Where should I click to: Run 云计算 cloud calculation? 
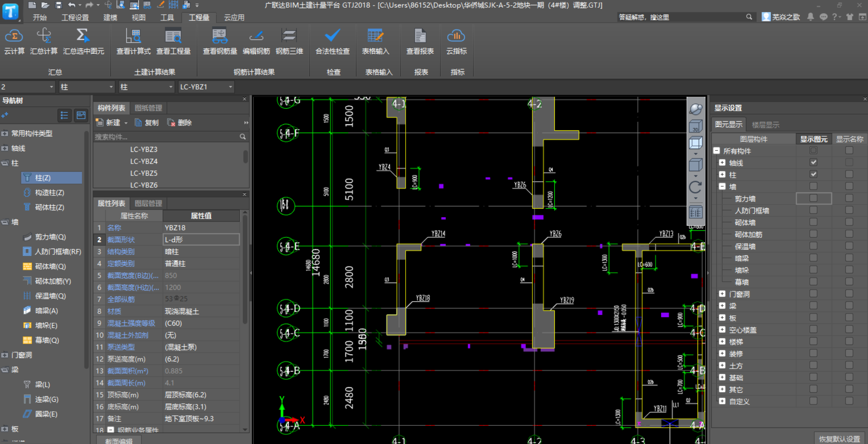[14, 41]
